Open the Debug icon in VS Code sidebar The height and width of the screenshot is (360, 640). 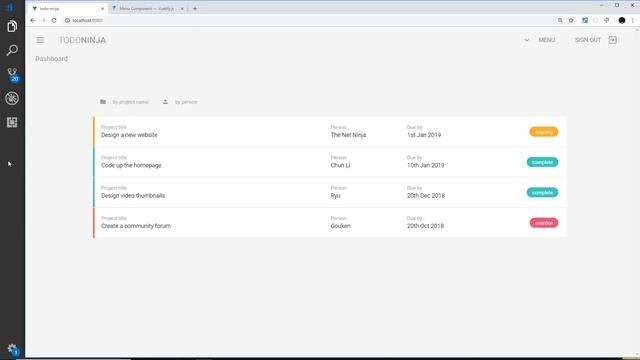[x=12, y=98]
